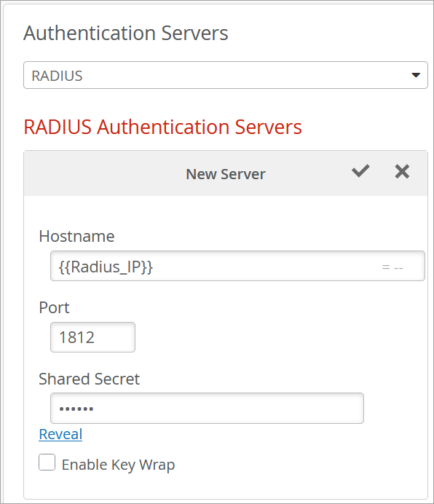Viewport: 434px width, 504px height.
Task: Click the Hostname field containing {{Radius_IP}}
Action: [x=237, y=266]
